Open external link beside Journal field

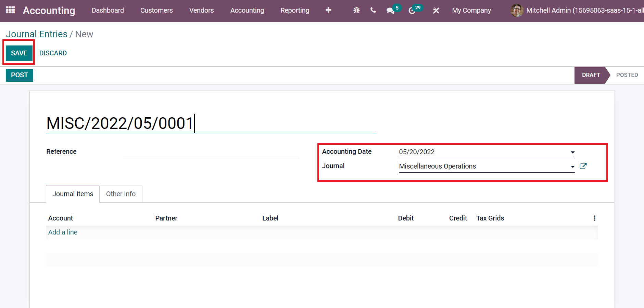point(583,166)
